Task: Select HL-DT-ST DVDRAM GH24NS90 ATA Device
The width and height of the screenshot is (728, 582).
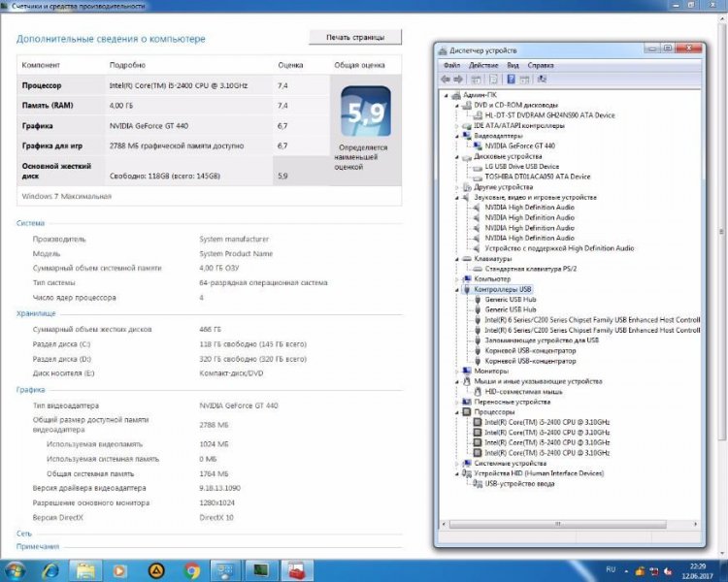Action: pyautogui.click(x=549, y=115)
